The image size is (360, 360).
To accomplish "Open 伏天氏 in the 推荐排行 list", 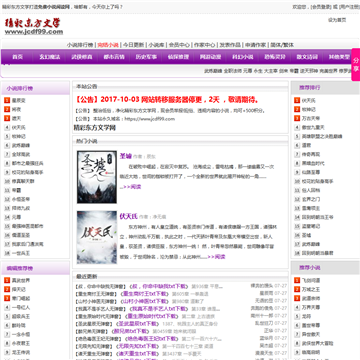I will [308, 100].
